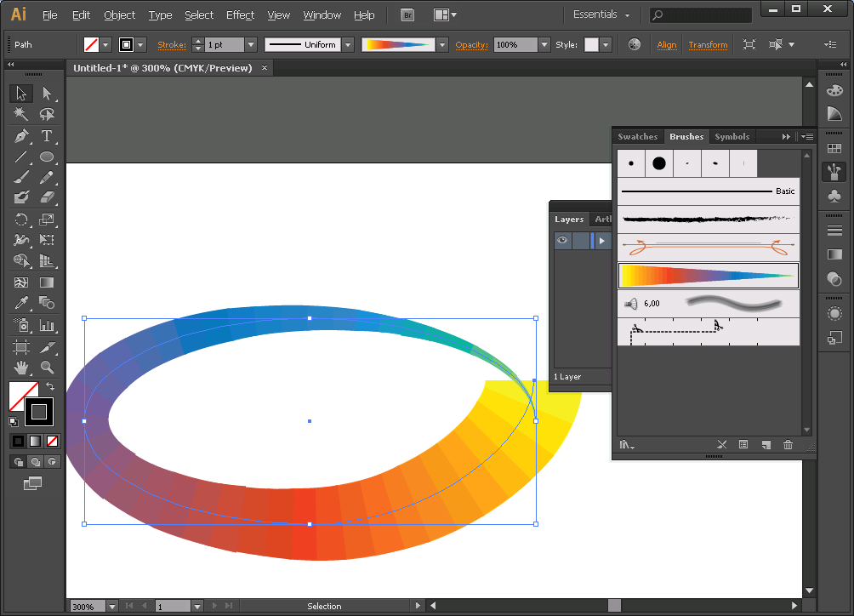The image size is (854, 616).
Task: Select the Scale tool
Action: 47,220
